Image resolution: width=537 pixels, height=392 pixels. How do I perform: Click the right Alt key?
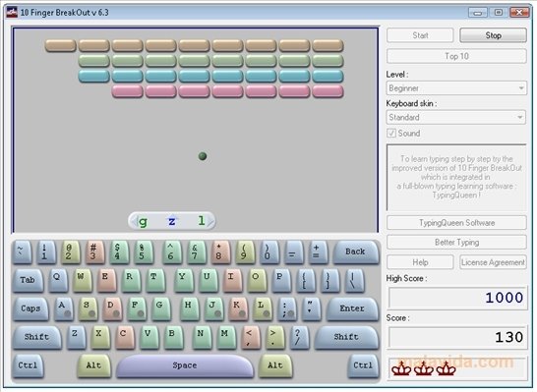coord(275,365)
